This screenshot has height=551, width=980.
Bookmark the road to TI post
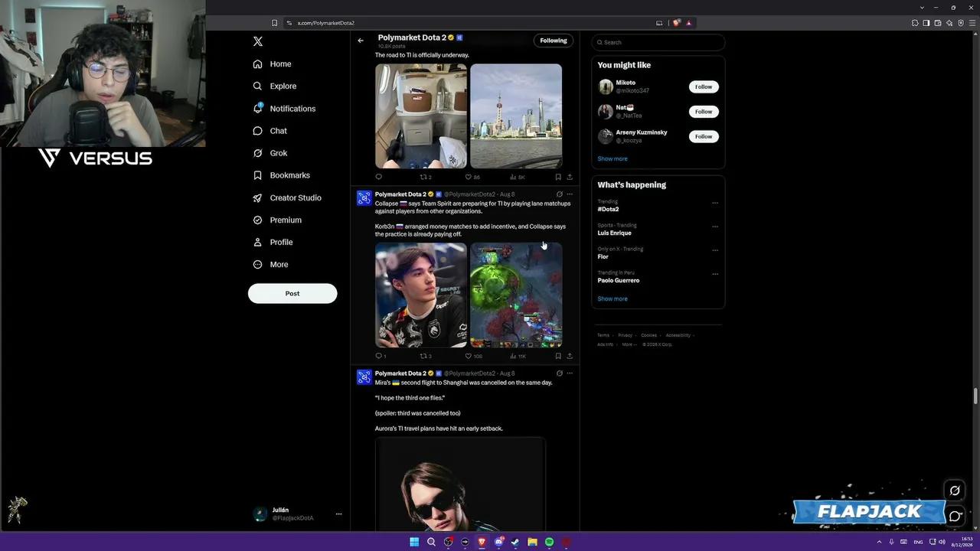(558, 177)
